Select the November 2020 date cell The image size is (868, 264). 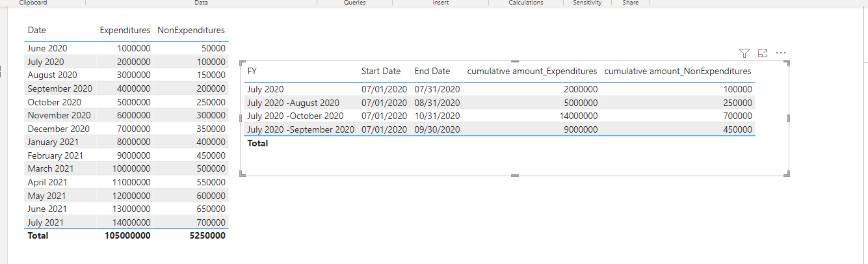click(x=59, y=115)
